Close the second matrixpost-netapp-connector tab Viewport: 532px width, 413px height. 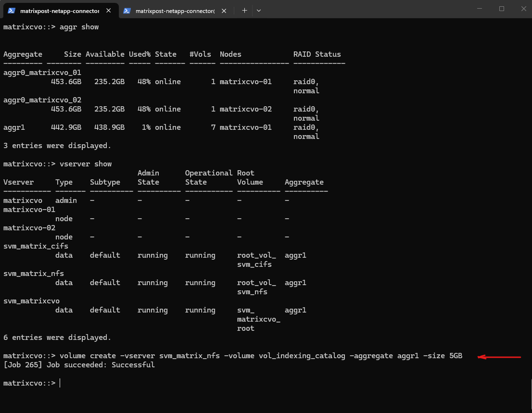[225, 11]
